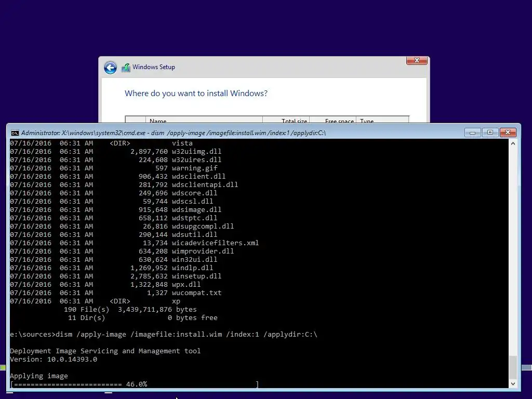The height and width of the screenshot is (399, 532).
Task: Click the Windows Setup title icon
Action: (x=126, y=68)
